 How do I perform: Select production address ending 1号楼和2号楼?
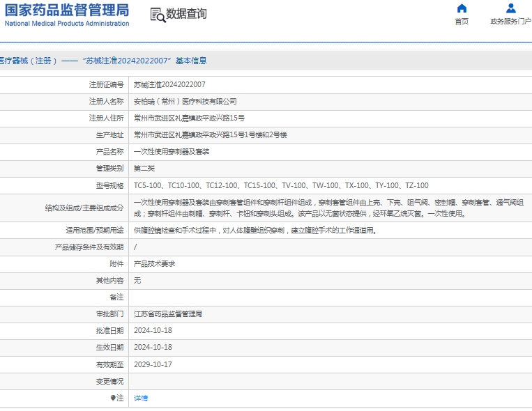pyautogui.click(x=210, y=135)
